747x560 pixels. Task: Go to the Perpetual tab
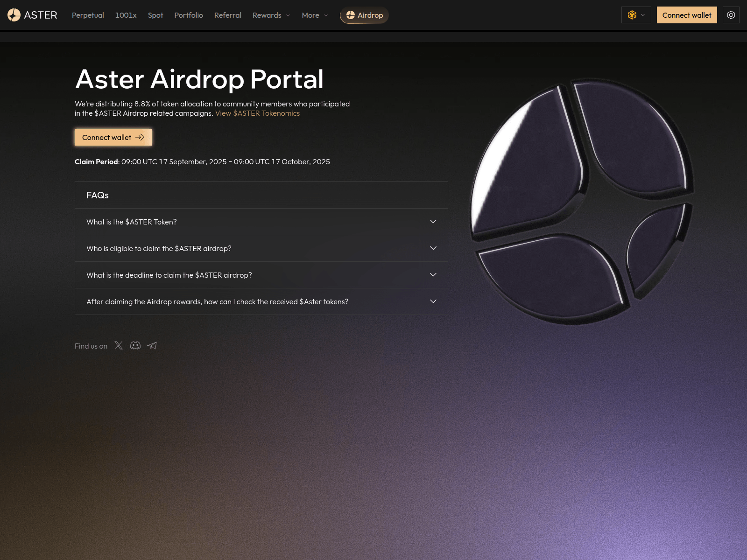88,15
